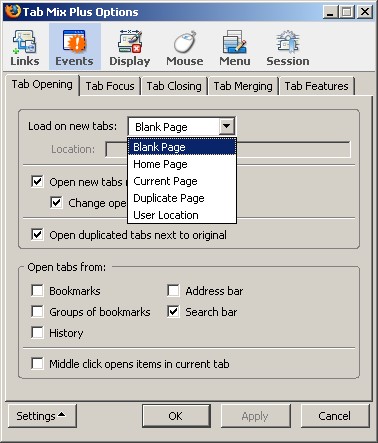Screen dimensions: 378x443
Task: Choose Home Page in the dropdown list
Action: click(x=182, y=164)
